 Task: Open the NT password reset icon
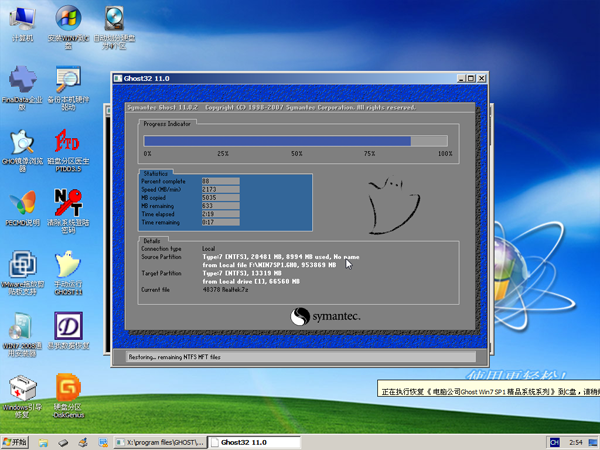68,202
